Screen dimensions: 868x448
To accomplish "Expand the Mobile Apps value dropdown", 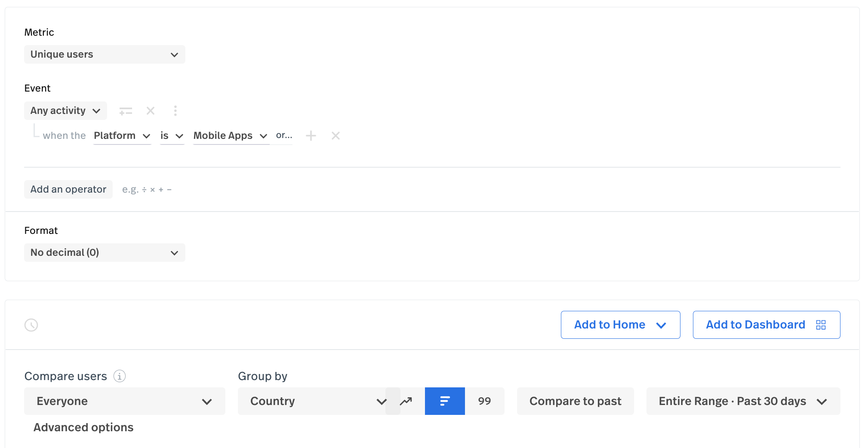I will tap(231, 135).
